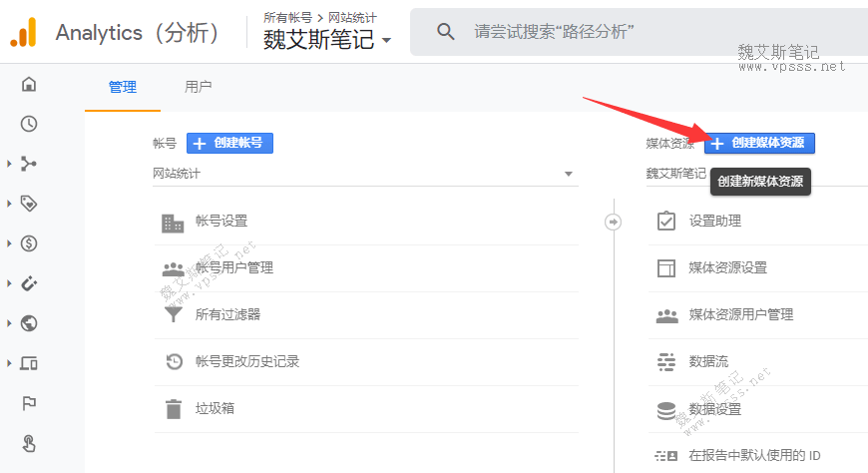Click the globe Demographics icon in sidebar
Screen dimensions: 868x473
(29, 323)
